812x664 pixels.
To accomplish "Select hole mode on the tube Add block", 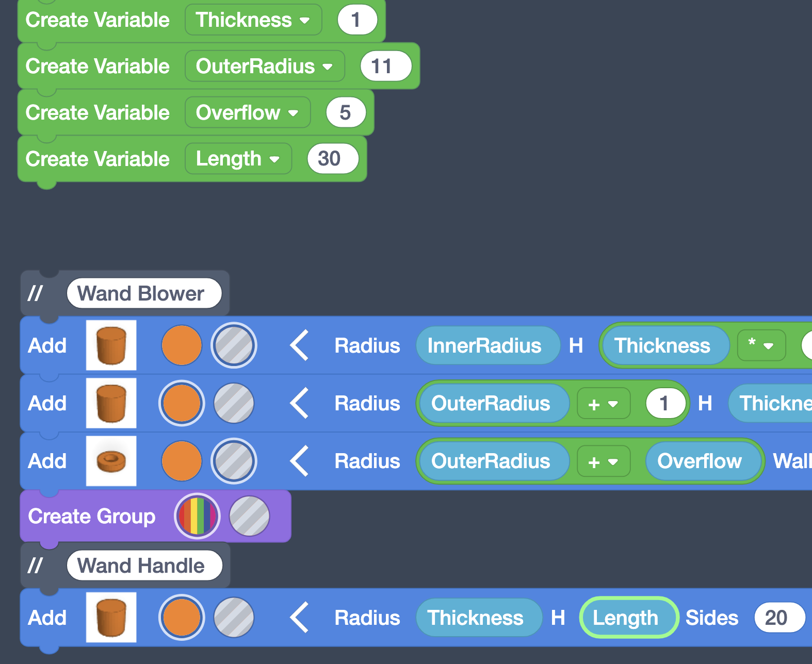I will pos(234,461).
